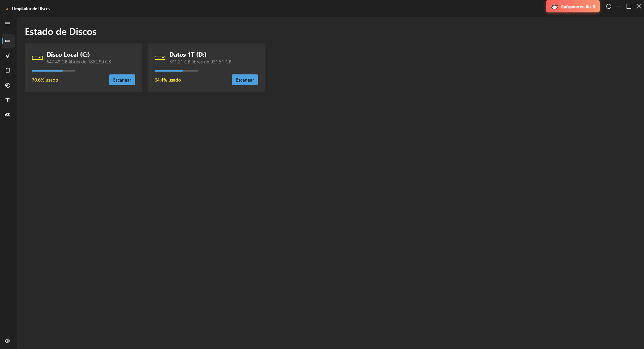Escanear the Datos 1T (D:) drive
Image resolution: width=644 pixels, height=349 pixels.
tap(245, 80)
